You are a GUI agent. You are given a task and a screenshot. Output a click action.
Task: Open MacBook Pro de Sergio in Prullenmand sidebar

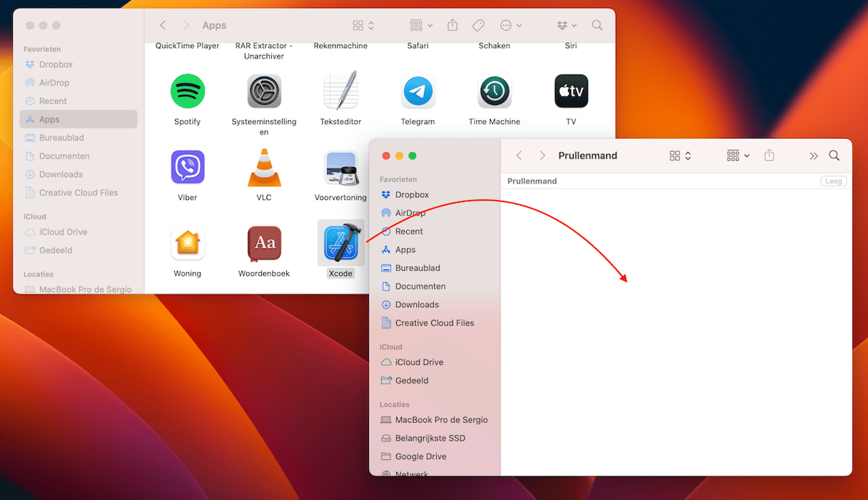[435, 420]
